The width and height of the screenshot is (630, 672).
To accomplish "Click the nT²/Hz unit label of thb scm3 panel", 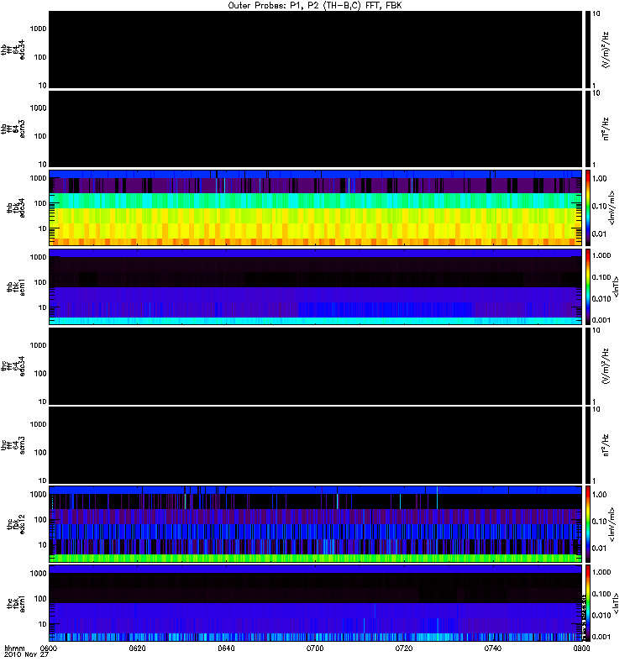I will click(x=605, y=129).
